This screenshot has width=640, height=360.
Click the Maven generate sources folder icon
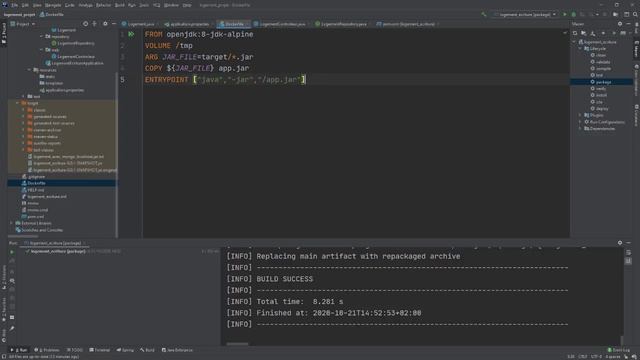point(584,33)
